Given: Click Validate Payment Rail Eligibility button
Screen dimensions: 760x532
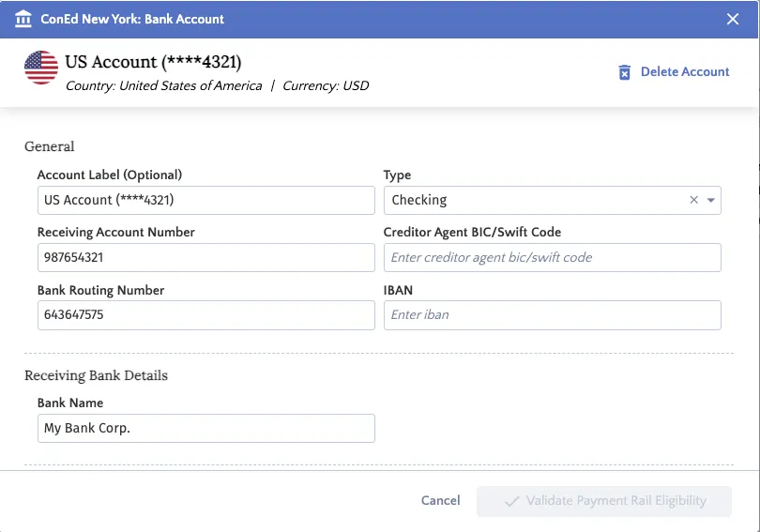Looking at the screenshot, I should [604, 501].
